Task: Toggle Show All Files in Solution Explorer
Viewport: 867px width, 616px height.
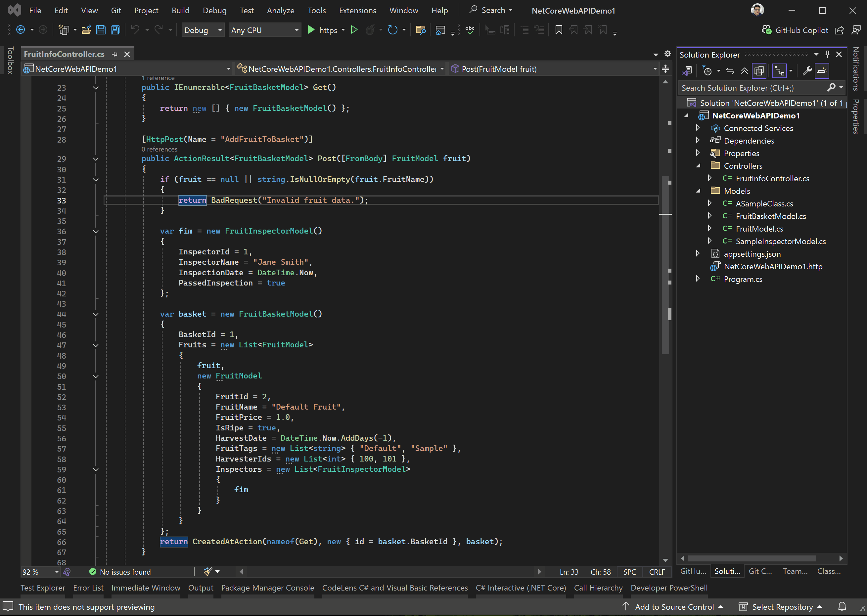Action: click(x=759, y=71)
